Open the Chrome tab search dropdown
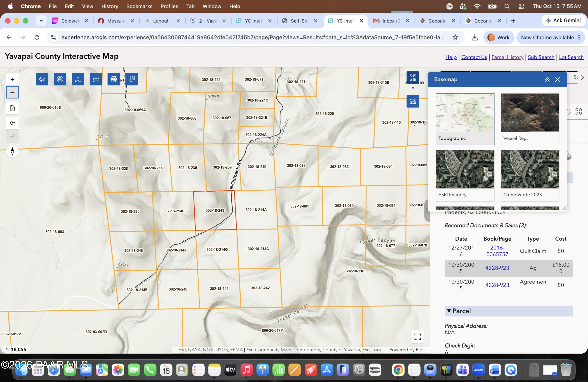Screen dimensions: 588x382 coord(41,21)
